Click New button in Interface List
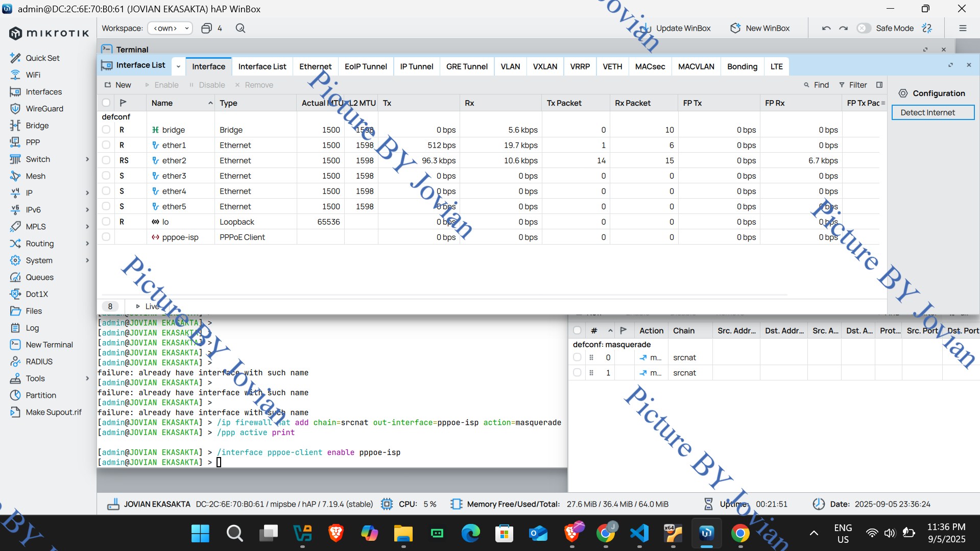The height and width of the screenshot is (551, 980). [118, 85]
